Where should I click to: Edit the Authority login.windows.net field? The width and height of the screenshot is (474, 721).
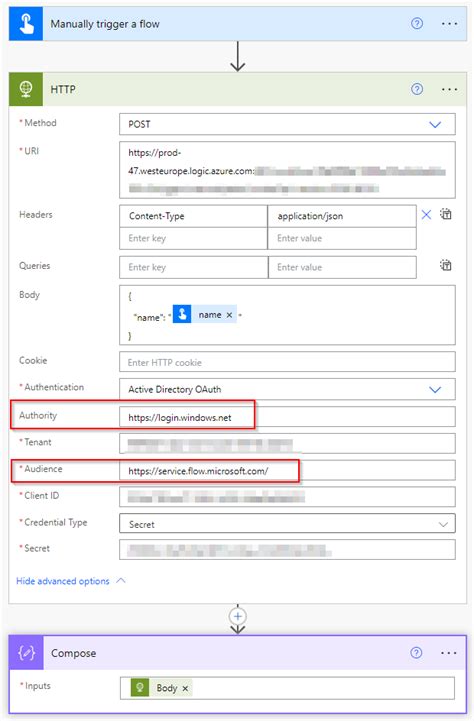click(x=287, y=417)
